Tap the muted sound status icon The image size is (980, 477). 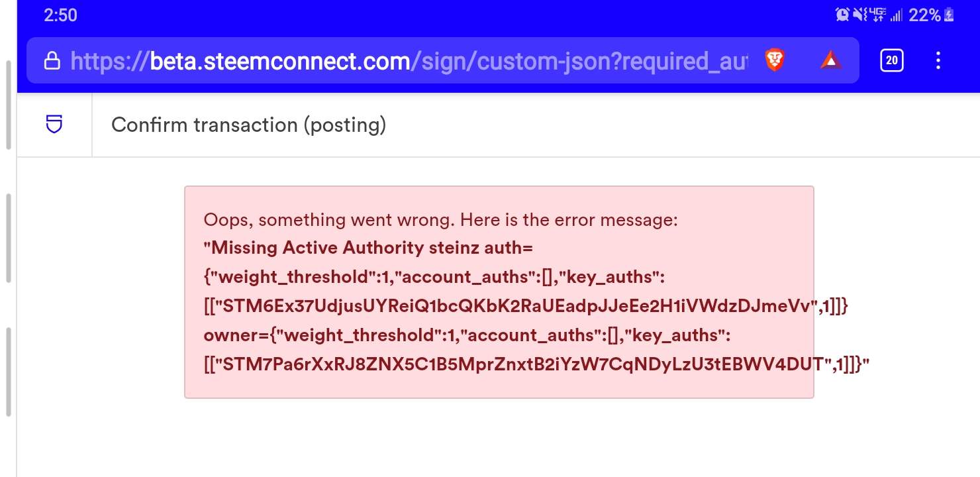coord(859,15)
